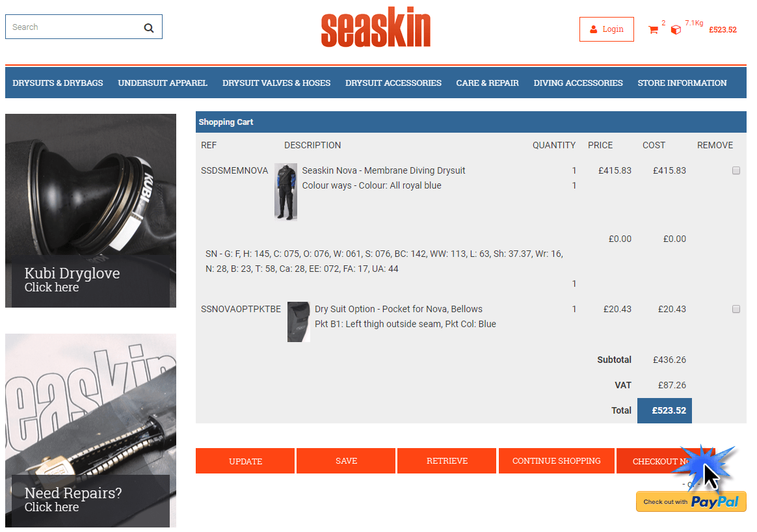
Task: Open Drysuit Valves & Hoses menu
Action: click(x=276, y=83)
